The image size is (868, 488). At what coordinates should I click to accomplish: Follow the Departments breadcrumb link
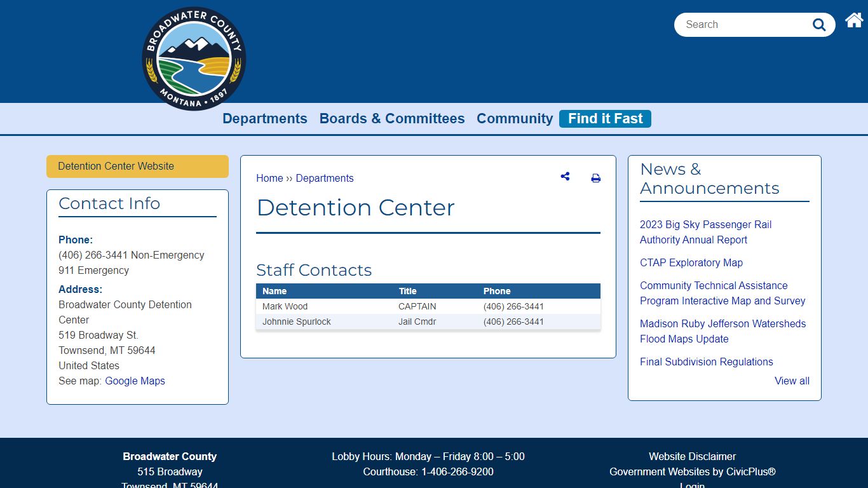pos(325,179)
